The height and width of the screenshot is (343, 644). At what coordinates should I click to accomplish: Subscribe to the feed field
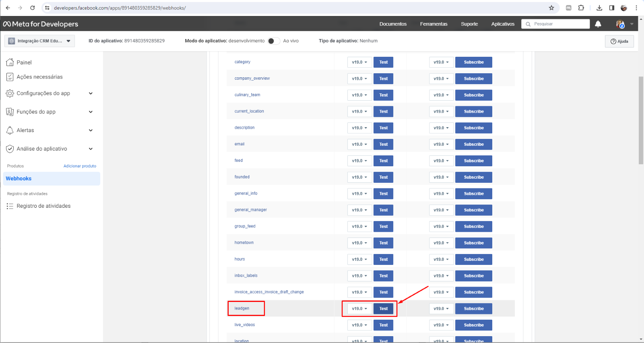(x=474, y=161)
